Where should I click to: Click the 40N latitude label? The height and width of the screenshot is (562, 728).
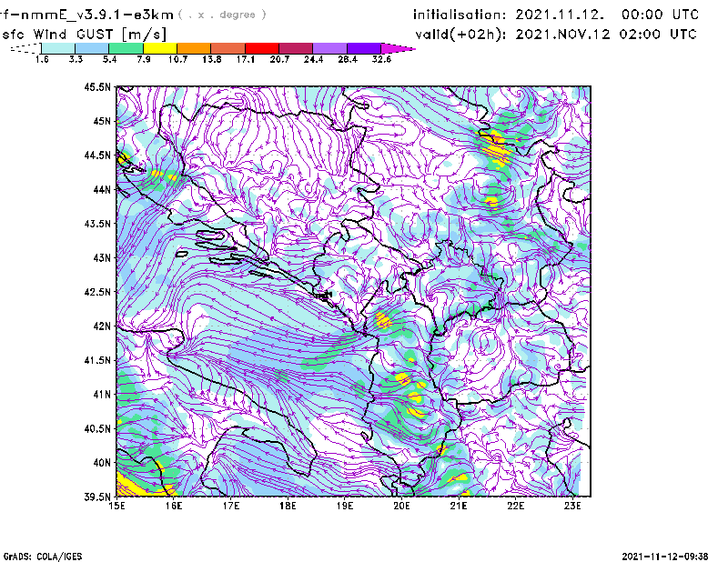click(x=102, y=463)
